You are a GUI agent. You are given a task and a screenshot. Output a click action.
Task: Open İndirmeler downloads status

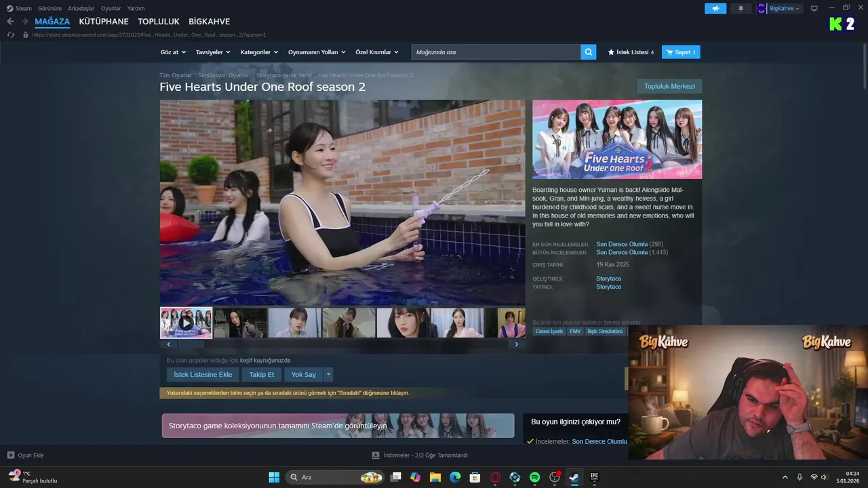[x=420, y=455]
